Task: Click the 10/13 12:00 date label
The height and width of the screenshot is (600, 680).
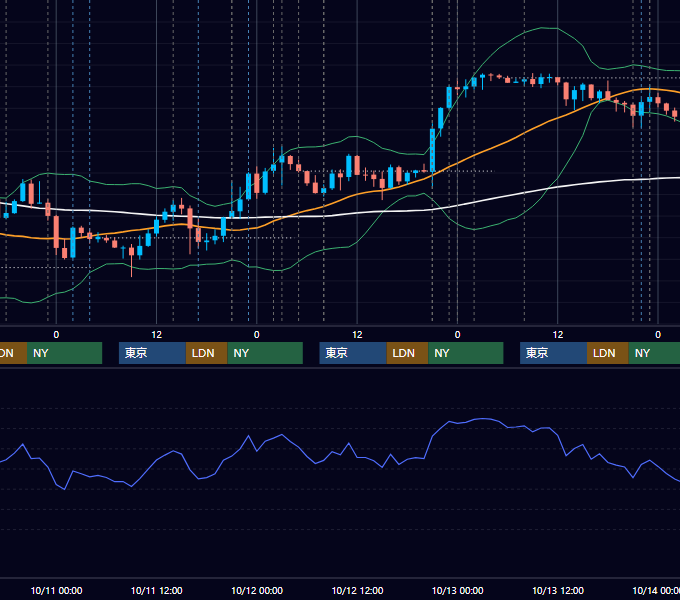Action: point(558,590)
